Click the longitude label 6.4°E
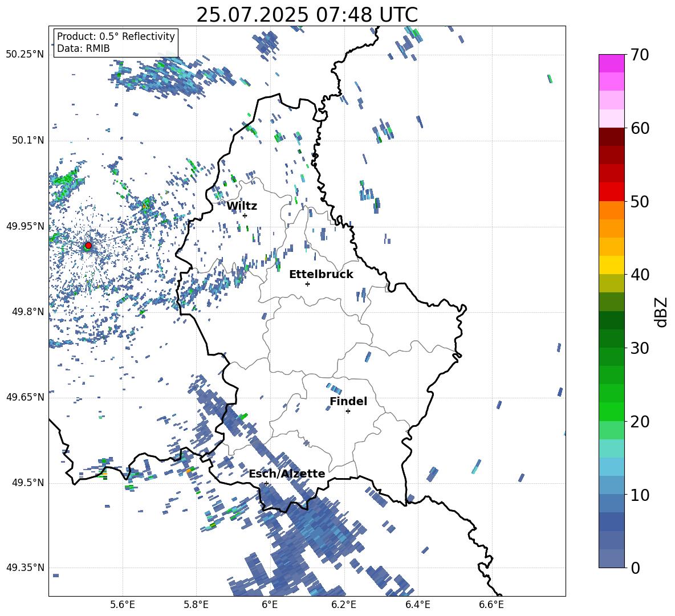This screenshot has width=675, height=616. 417,605
